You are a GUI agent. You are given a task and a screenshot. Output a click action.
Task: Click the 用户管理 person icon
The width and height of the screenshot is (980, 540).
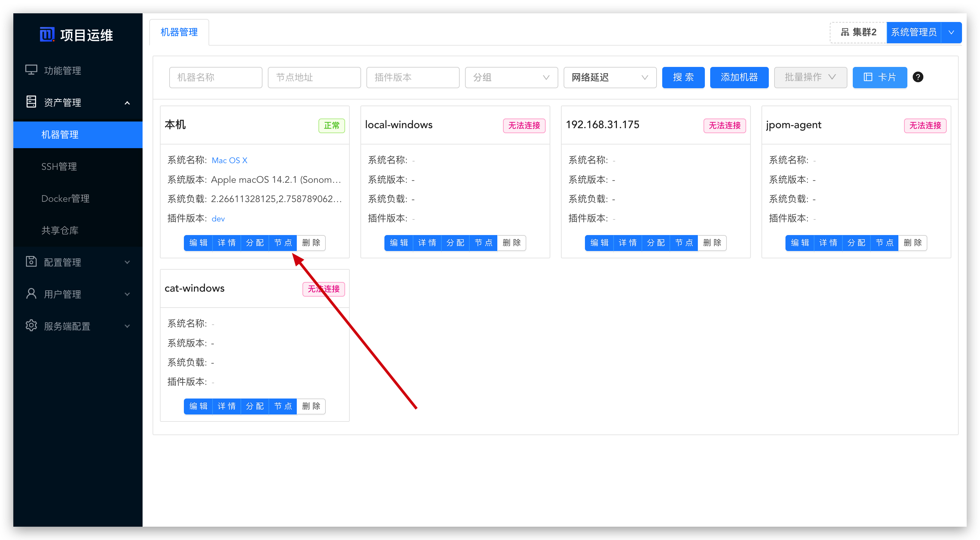pyautogui.click(x=31, y=294)
